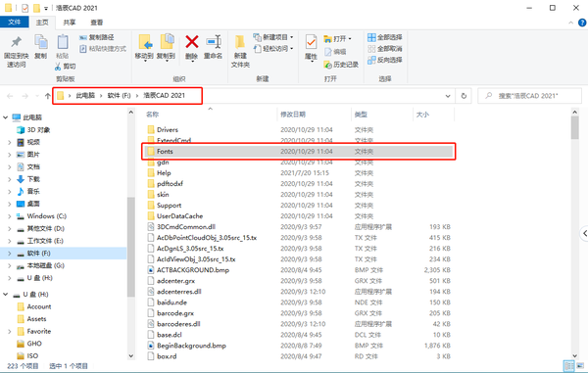Screen dimensions: 588x373
Task: Select file baidu.nde
Action: point(171,303)
